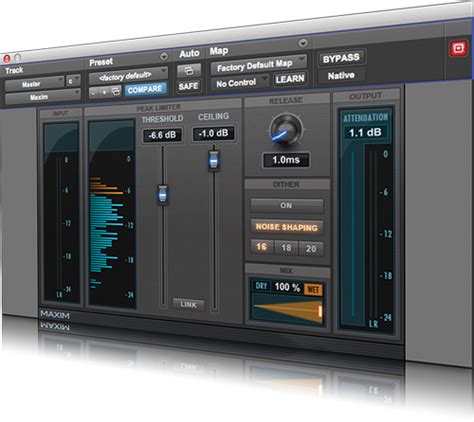Open the Preset settings menu arrow
Image resolution: width=474 pixels, height=422 pixels.
point(164,56)
